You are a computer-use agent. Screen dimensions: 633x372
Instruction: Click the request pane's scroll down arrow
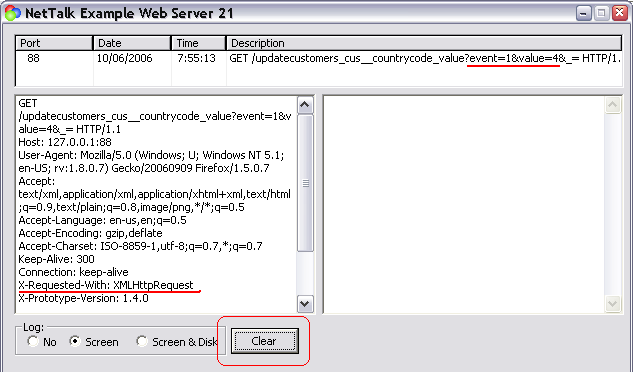click(305, 304)
